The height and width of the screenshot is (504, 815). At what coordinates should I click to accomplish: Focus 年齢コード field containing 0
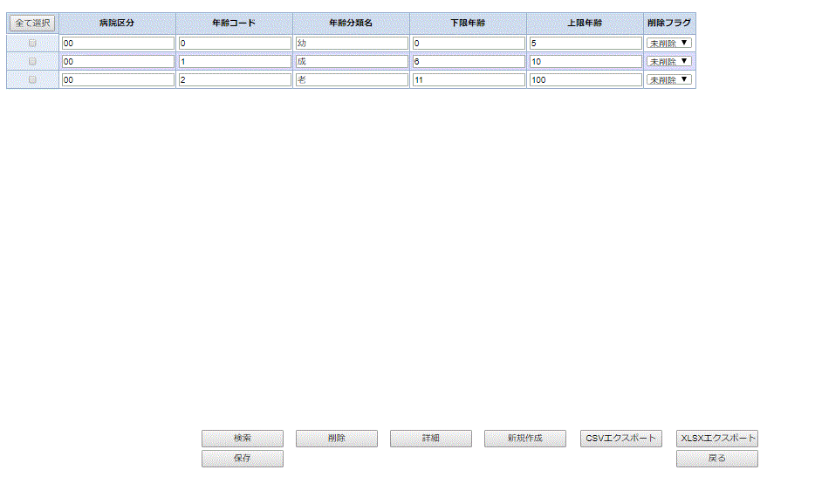235,43
